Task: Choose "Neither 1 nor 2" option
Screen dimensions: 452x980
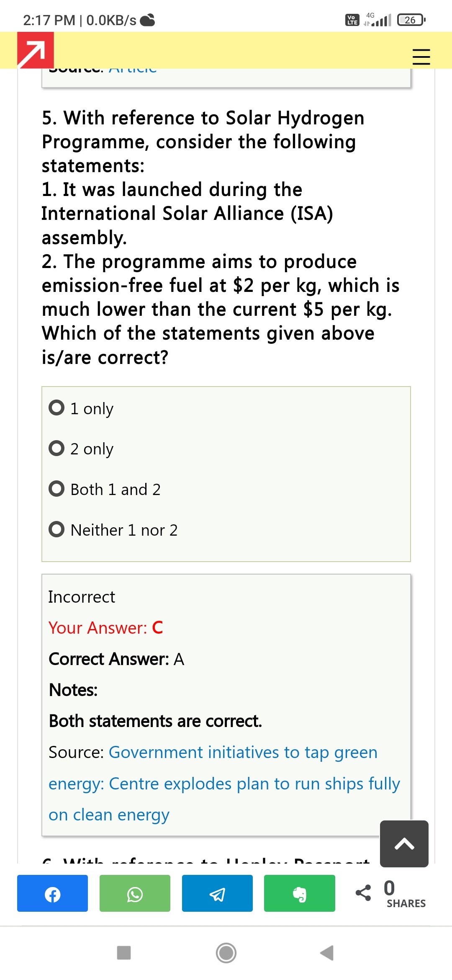Action: (x=57, y=529)
